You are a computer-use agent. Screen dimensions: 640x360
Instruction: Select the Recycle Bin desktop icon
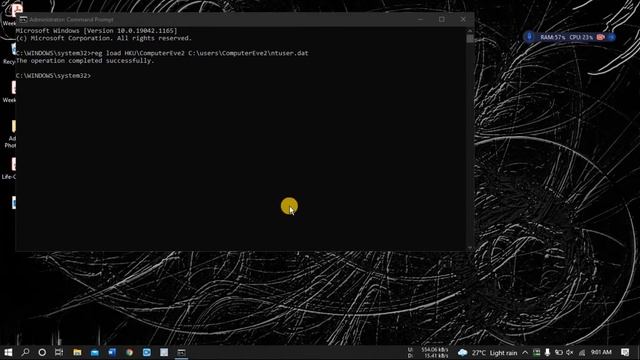click(x=10, y=54)
